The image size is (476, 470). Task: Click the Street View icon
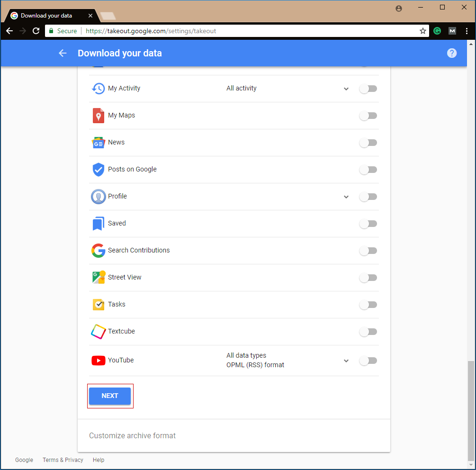click(99, 277)
